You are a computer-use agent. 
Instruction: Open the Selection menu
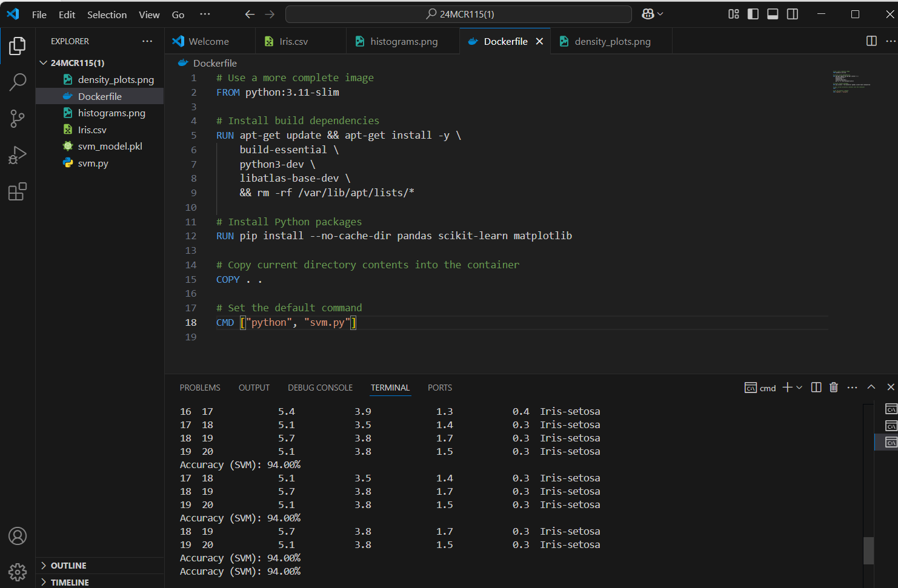click(x=107, y=15)
